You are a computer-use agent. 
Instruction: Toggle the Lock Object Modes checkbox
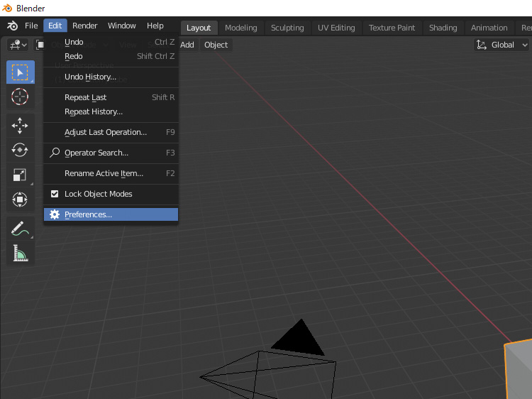coord(55,194)
